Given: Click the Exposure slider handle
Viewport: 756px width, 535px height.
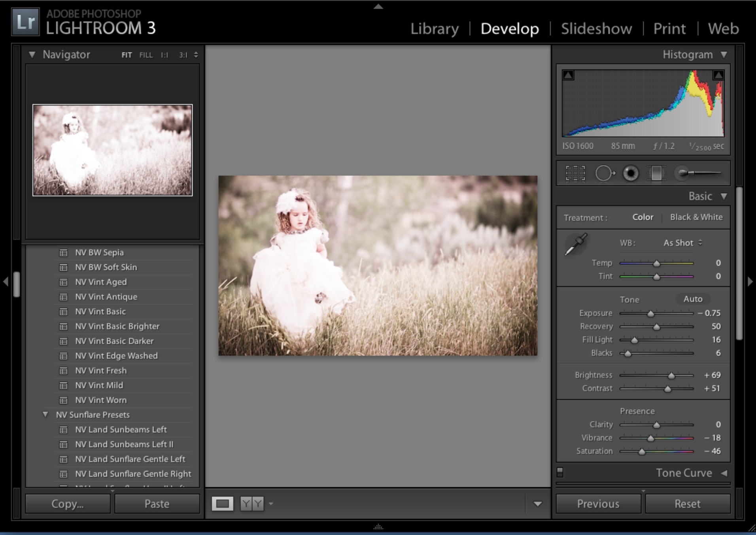Looking at the screenshot, I should click(x=650, y=314).
